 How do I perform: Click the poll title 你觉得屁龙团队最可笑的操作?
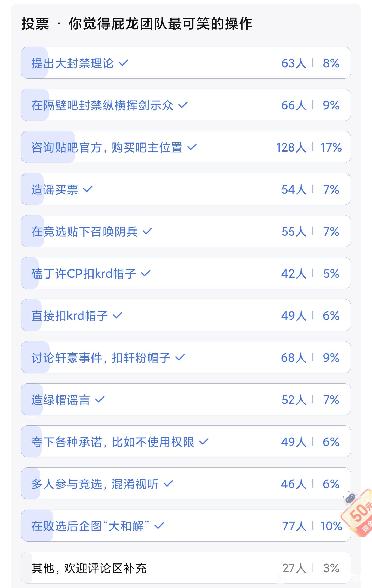tap(160, 24)
